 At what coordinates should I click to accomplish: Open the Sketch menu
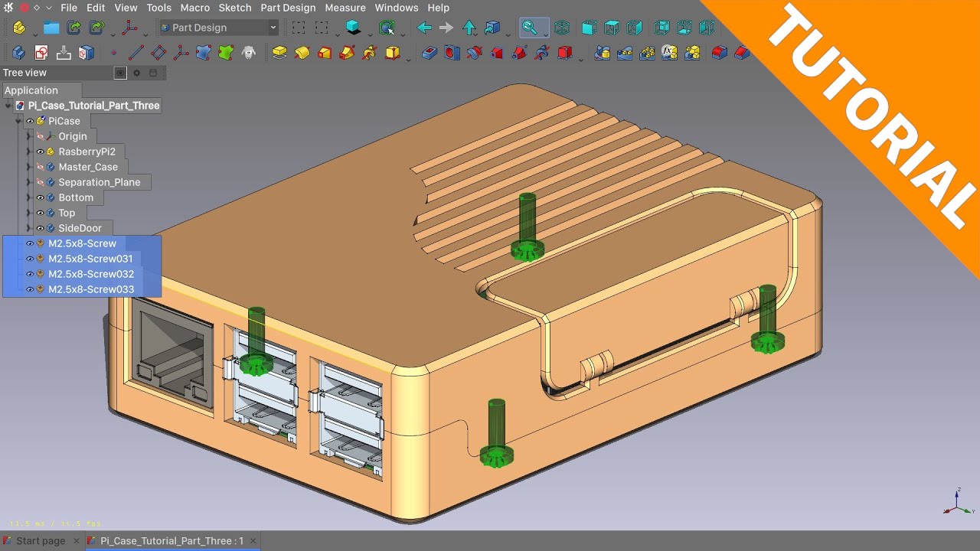pos(235,8)
